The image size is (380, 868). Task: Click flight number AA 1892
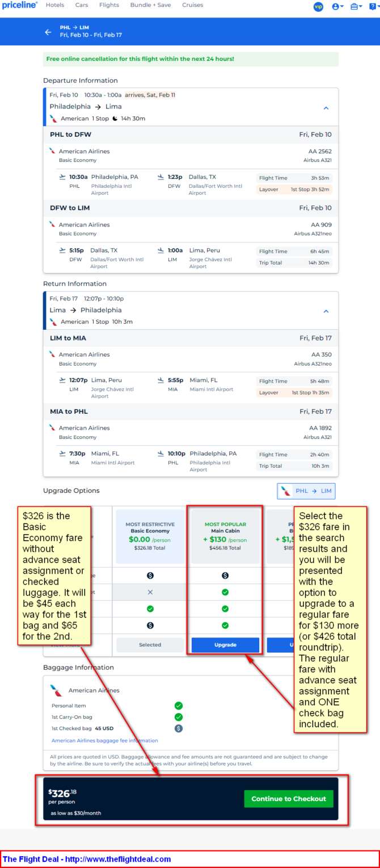coord(320,428)
